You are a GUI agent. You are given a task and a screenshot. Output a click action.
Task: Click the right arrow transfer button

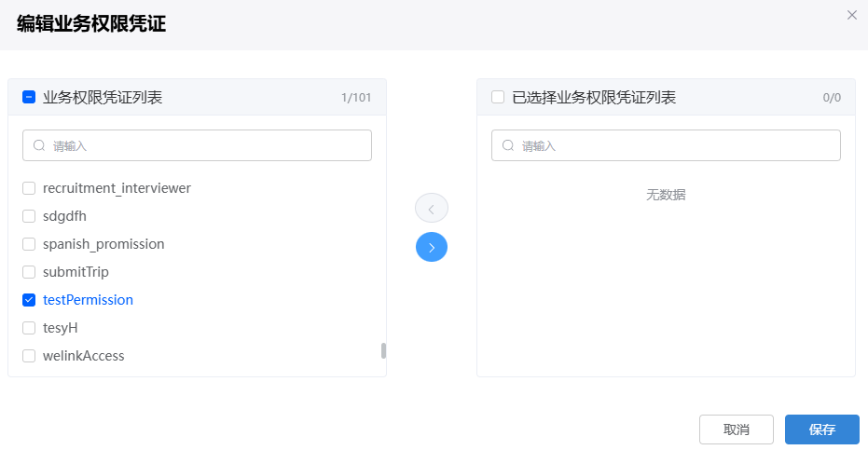click(x=432, y=247)
